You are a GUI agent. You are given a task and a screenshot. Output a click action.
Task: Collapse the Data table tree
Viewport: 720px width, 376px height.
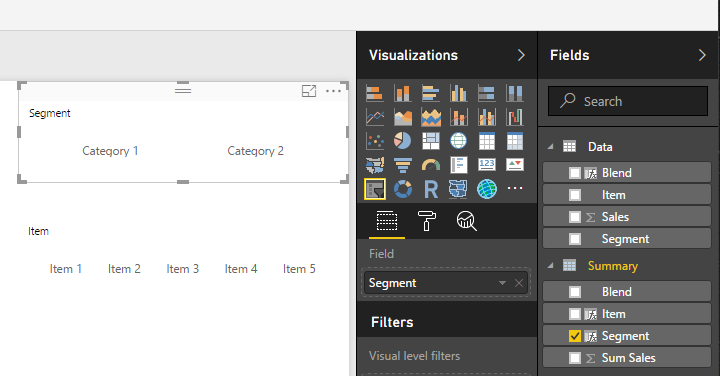tap(551, 147)
